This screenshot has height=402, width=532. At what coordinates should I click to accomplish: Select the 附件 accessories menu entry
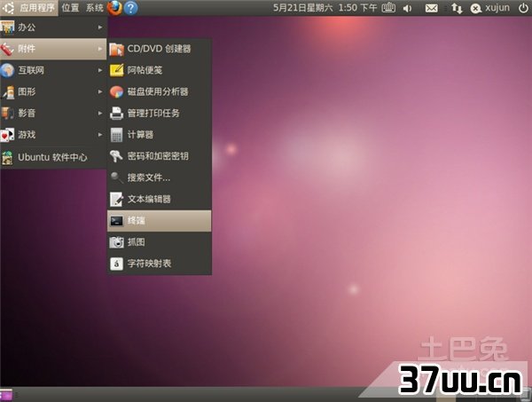point(53,49)
